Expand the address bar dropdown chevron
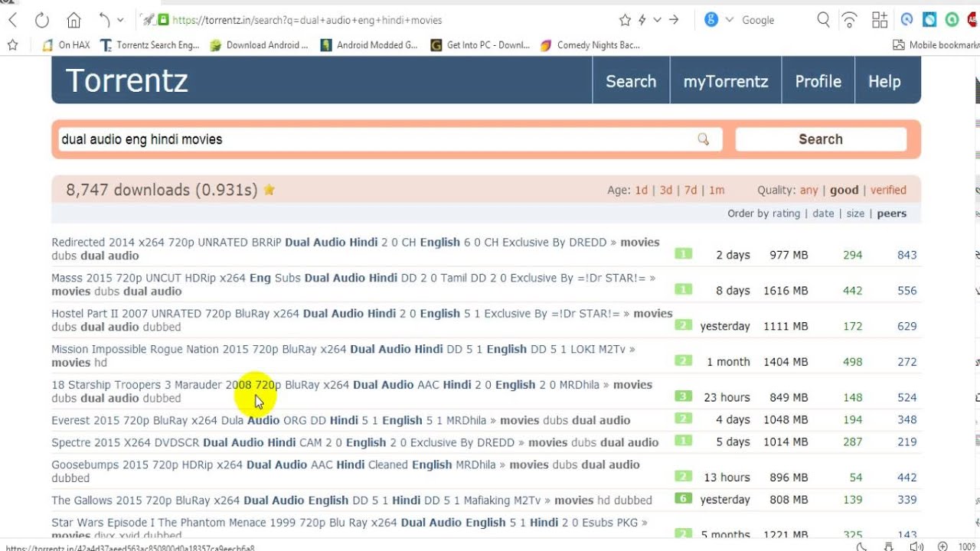This screenshot has width=980, height=551. tap(657, 20)
